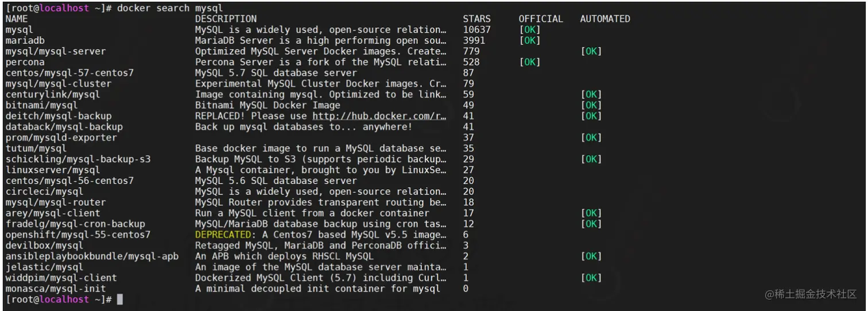Screen dimensions: 868x311
Task: Click the 779 stars value
Action: point(471,51)
